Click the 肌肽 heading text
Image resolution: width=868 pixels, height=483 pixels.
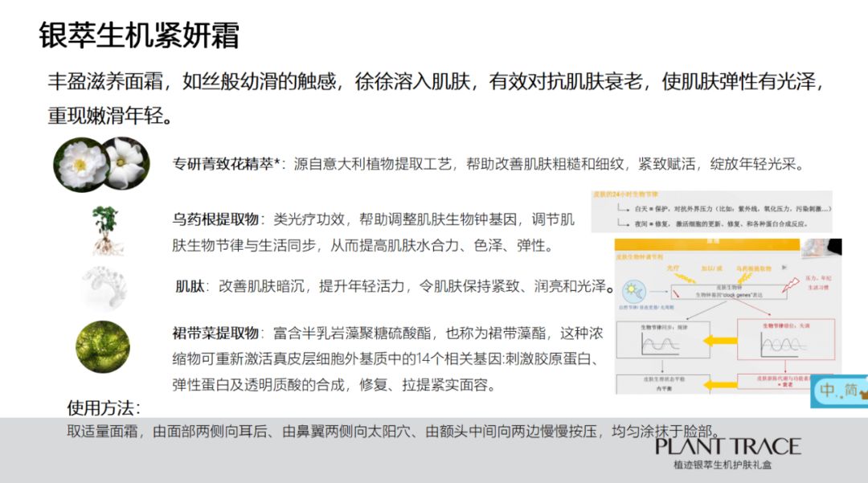point(190,287)
